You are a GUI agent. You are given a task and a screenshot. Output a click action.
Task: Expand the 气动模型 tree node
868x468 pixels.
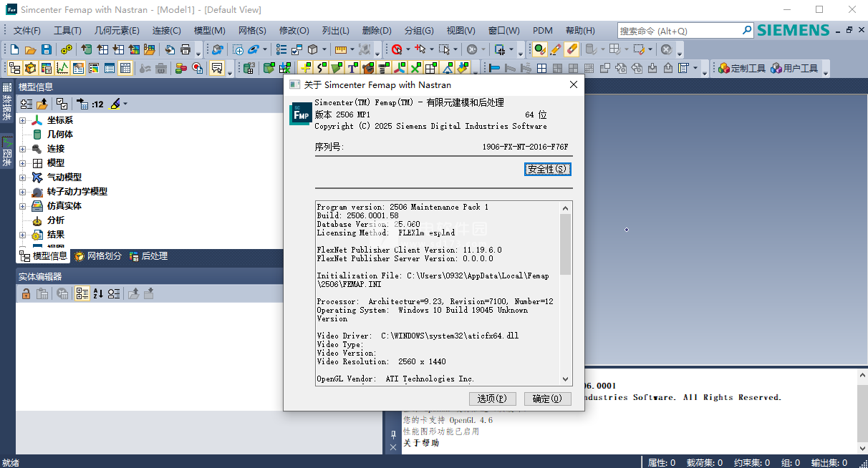tap(23, 177)
